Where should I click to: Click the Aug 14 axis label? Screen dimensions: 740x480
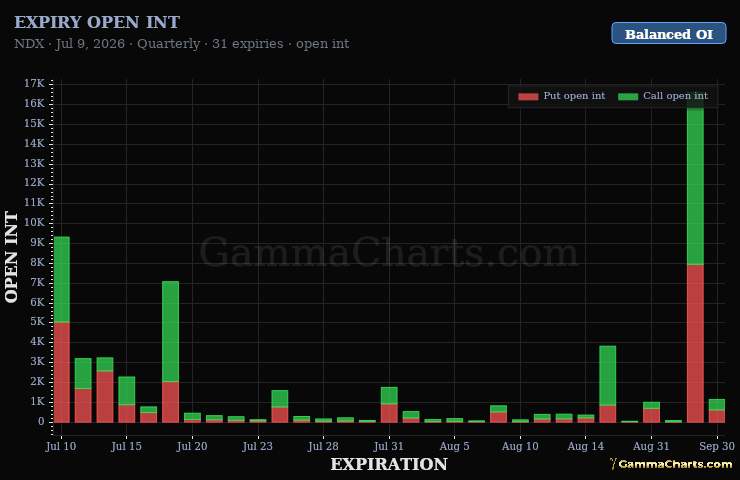pos(586,446)
